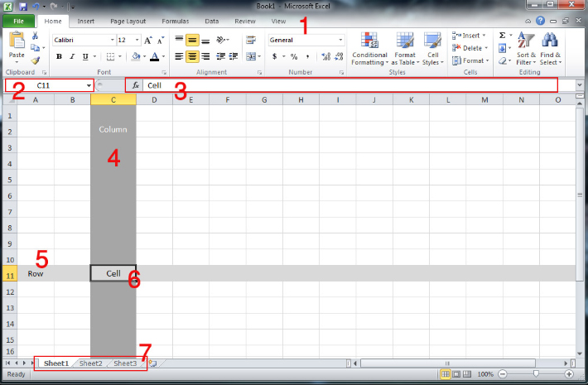
Task: Click the Cut scissors icon
Action: click(36, 36)
